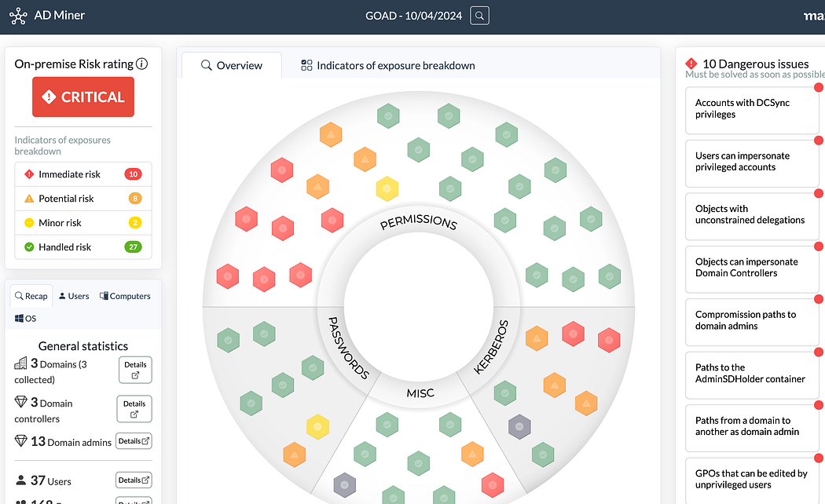Click the CRITICAL risk rating button
The width and height of the screenshot is (825, 504).
(83, 97)
